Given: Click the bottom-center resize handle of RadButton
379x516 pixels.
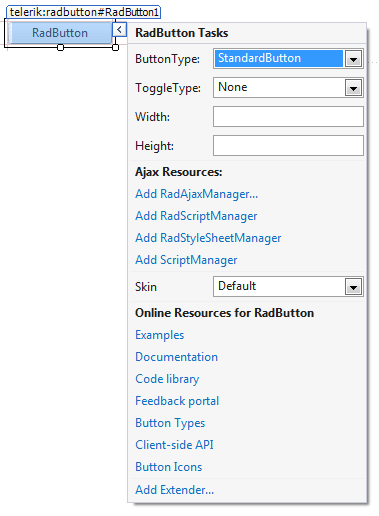Looking at the screenshot, I should pos(60,48).
